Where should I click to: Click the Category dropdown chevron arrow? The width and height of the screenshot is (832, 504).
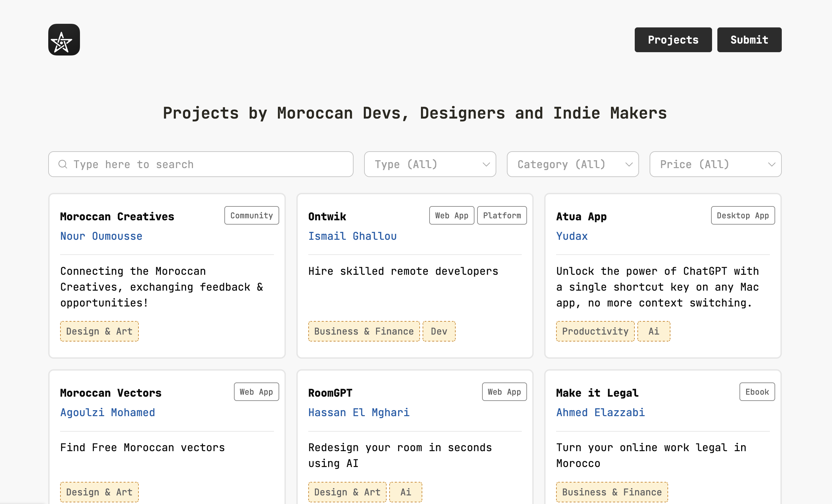click(x=629, y=165)
